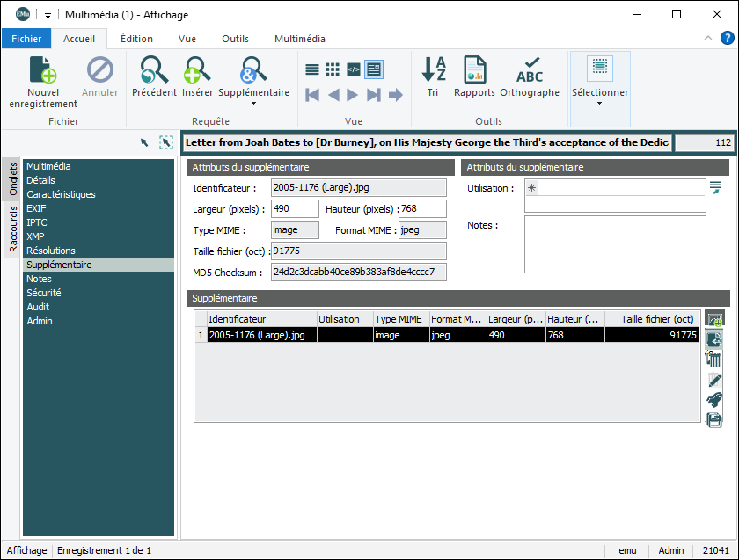Toggle the contact sheet grid view
Screen dimensions: 739x560
[333, 69]
